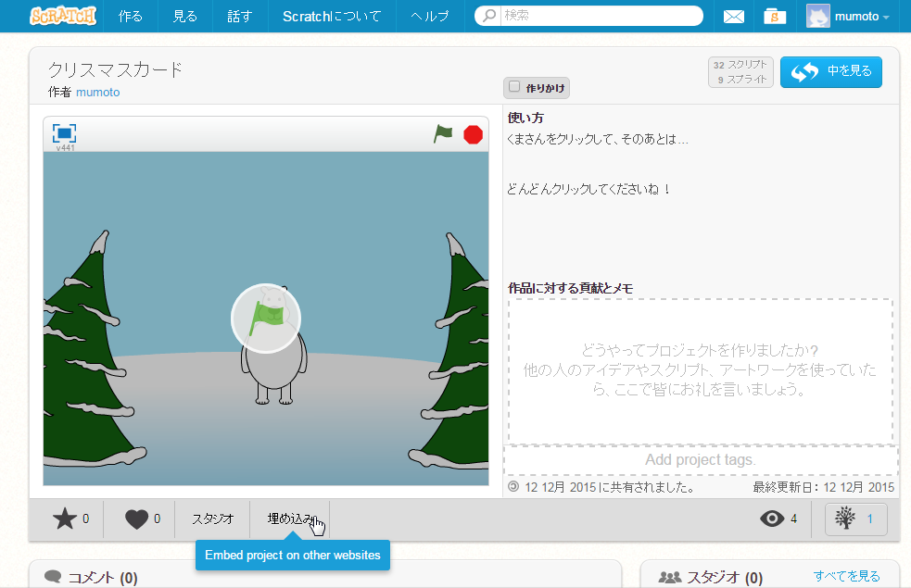Click the notes and credits text area

tap(700, 371)
